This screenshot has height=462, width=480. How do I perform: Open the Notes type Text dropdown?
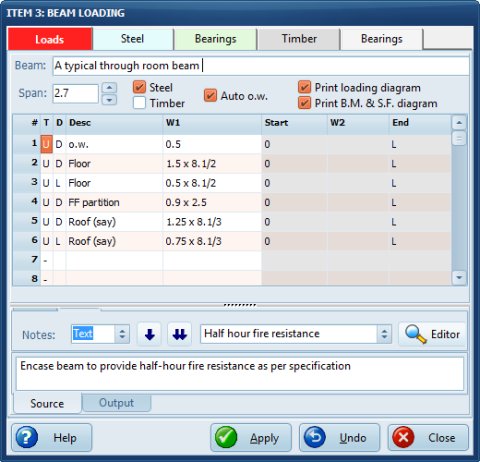click(x=122, y=334)
